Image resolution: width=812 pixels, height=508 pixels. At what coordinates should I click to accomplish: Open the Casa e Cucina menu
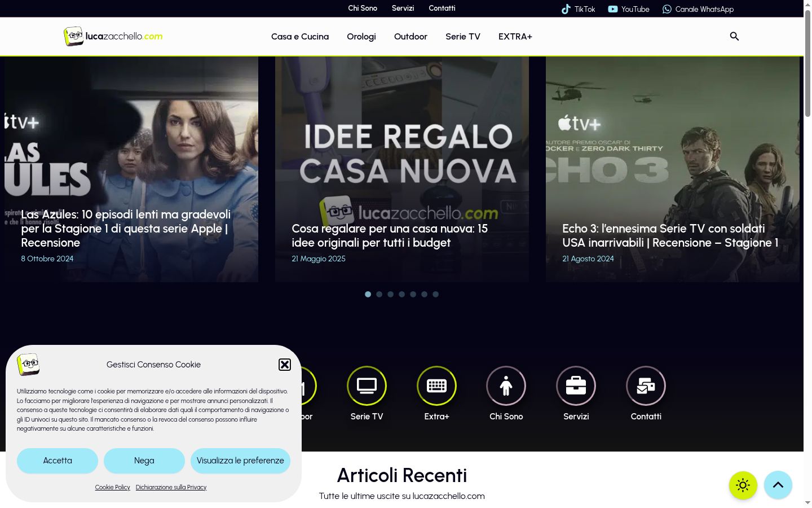click(300, 37)
